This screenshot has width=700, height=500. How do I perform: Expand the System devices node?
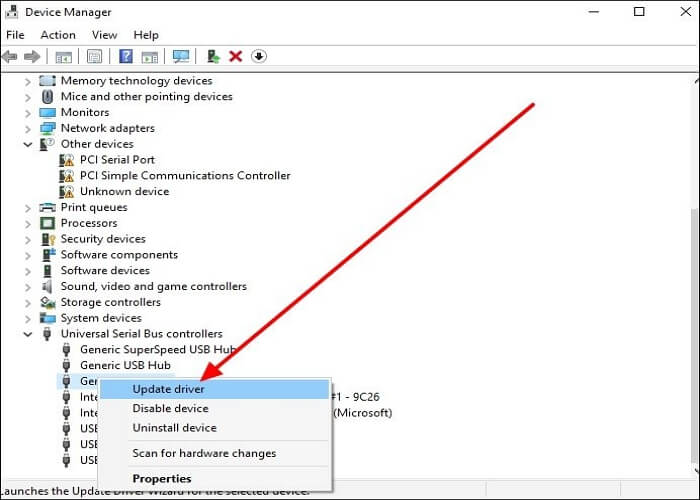point(28,319)
